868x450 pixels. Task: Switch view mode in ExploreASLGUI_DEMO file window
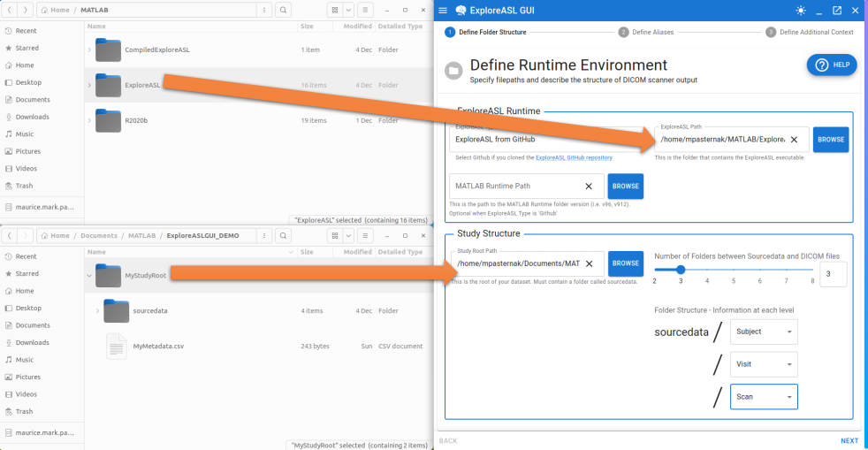click(335, 236)
